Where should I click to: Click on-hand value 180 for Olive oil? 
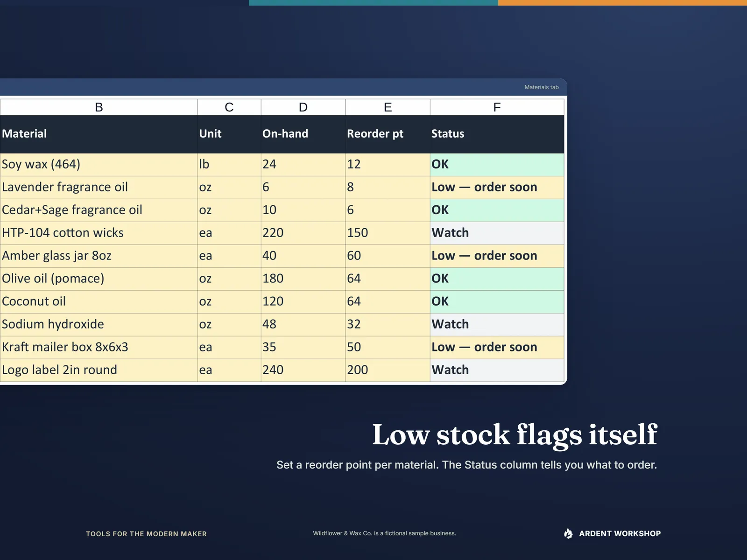click(303, 279)
